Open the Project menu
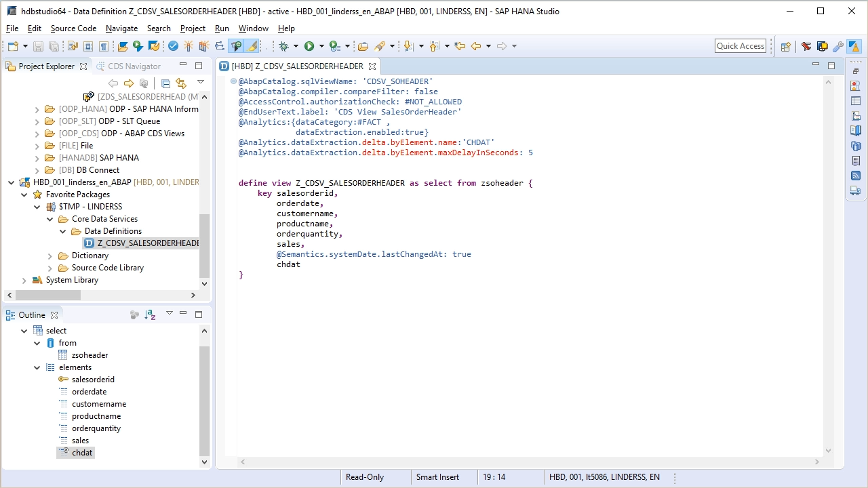 pyautogui.click(x=193, y=28)
